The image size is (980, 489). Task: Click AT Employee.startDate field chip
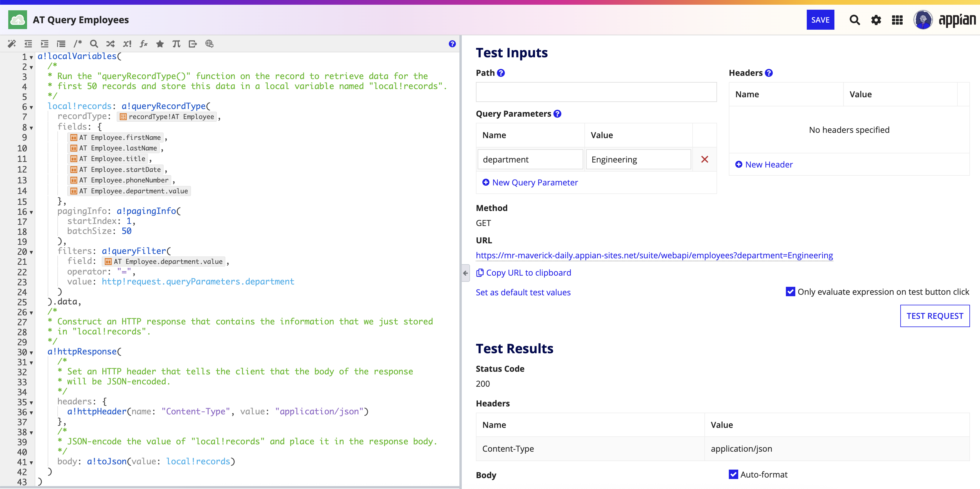[x=116, y=170]
